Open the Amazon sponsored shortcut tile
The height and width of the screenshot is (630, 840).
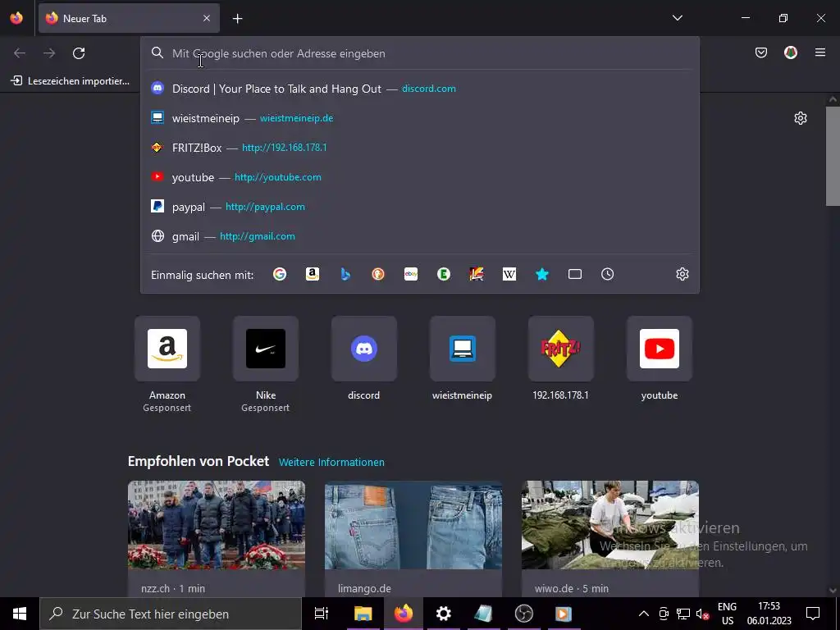167,349
